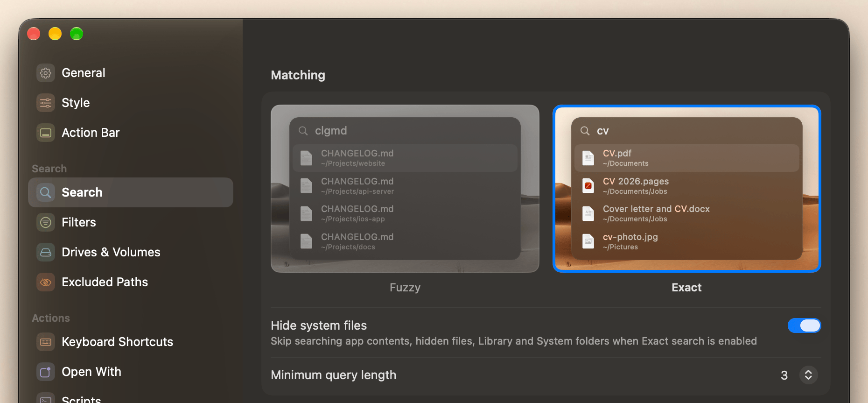Screen dimensions: 868x403
Task: Click the Style sliders icon
Action: (x=46, y=103)
